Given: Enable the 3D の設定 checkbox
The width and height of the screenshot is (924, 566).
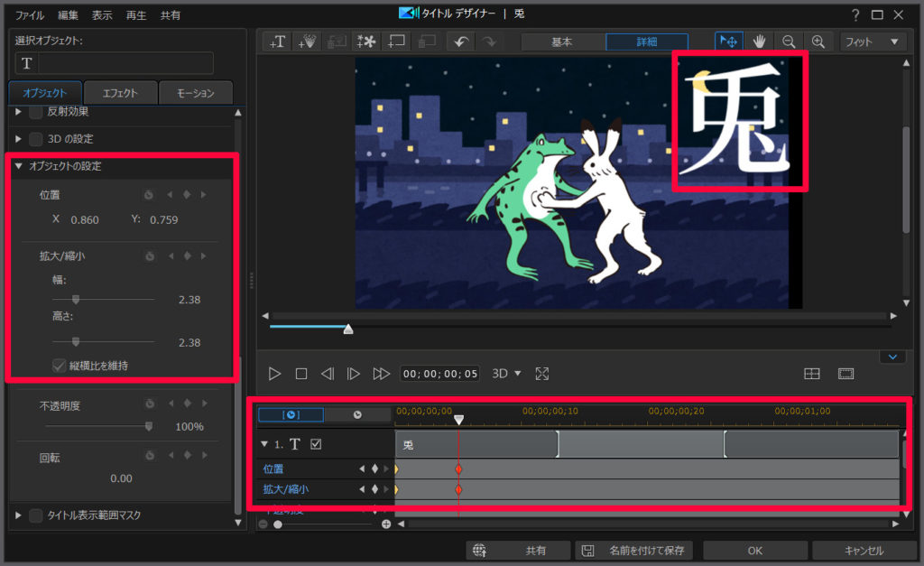Looking at the screenshot, I should (36, 139).
